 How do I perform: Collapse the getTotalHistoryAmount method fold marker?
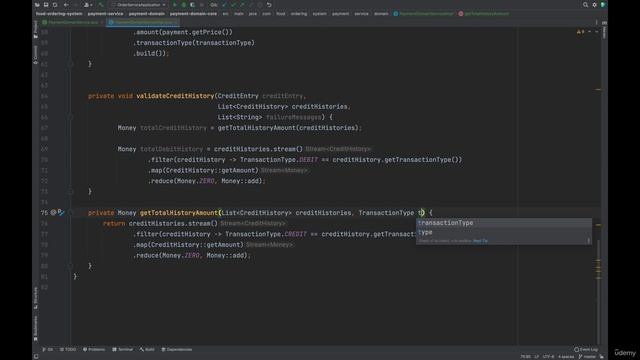[70, 213]
